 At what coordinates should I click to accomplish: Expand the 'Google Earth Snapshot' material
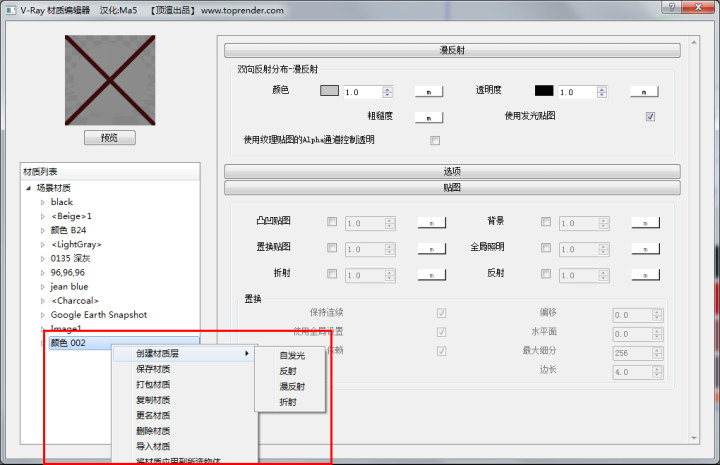pyautogui.click(x=42, y=314)
